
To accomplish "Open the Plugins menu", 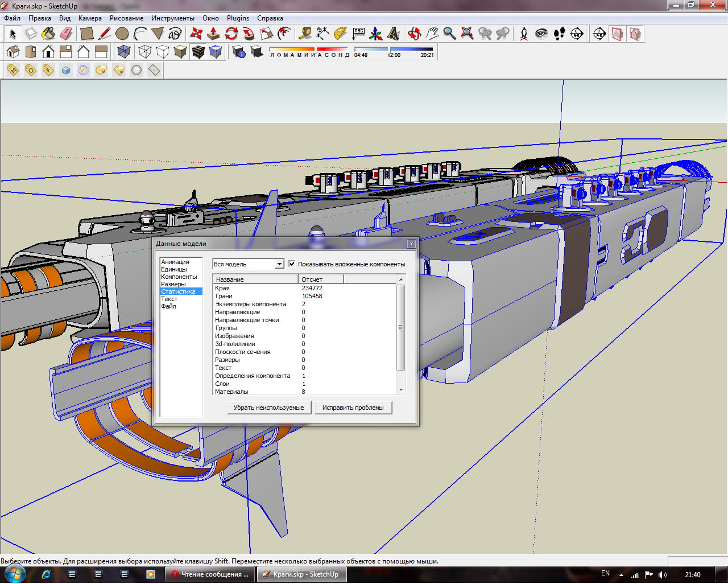I will click(x=238, y=18).
